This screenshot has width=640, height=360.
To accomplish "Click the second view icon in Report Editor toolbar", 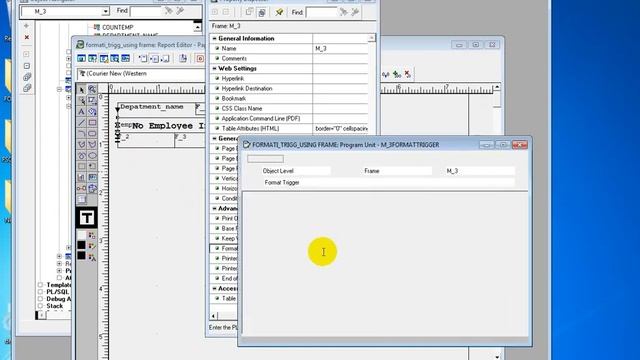I will [x=93, y=58].
